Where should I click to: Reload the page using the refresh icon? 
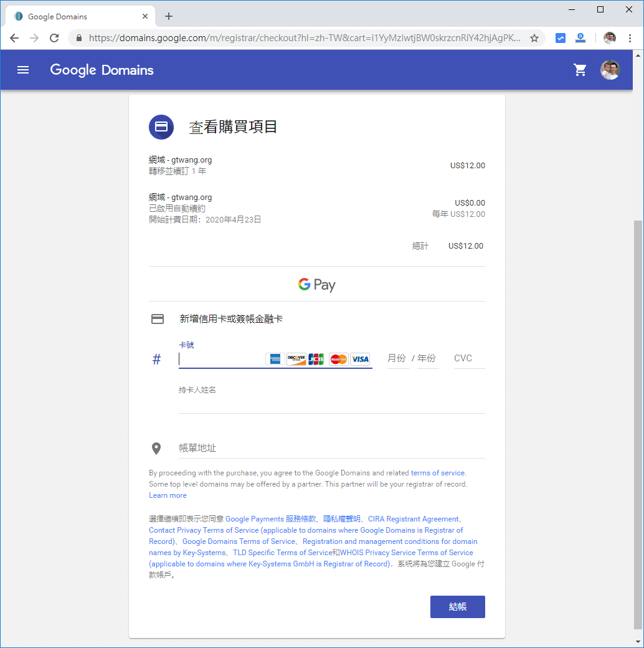54,38
